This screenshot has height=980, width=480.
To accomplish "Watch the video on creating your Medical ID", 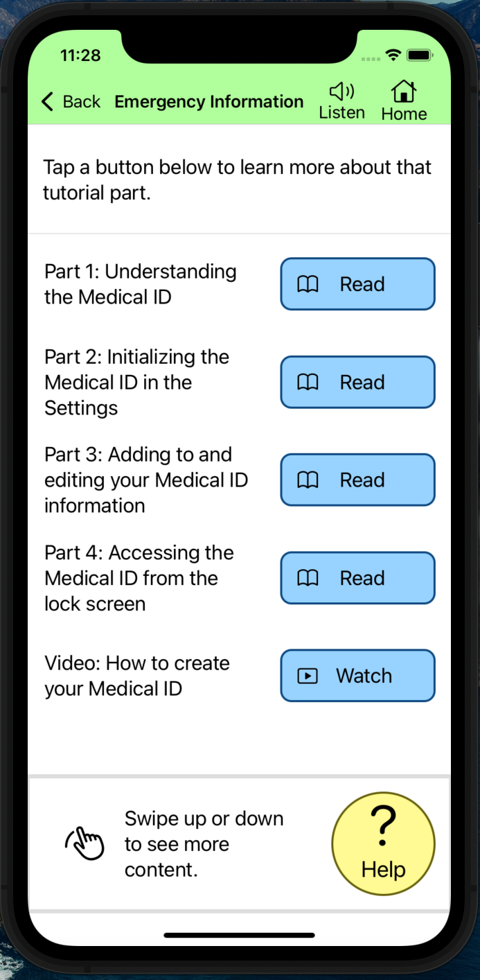I will pyautogui.click(x=357, y=676).
